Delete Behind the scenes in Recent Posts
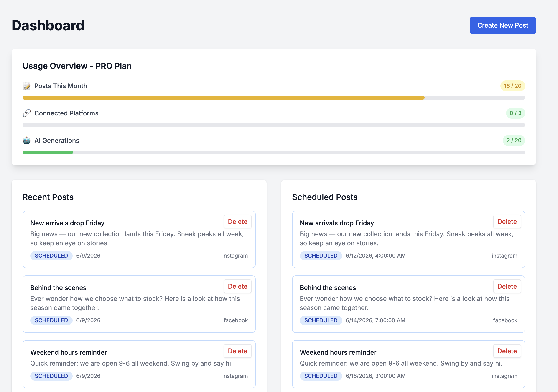Viewport: 558px width, 392px height. click(237, 286)
